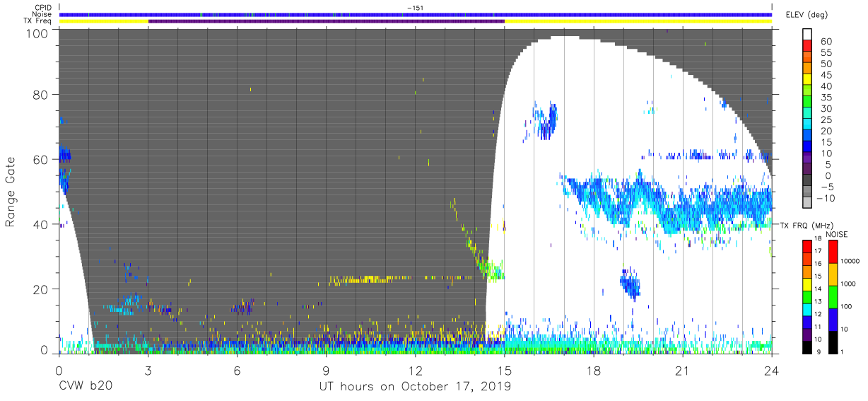Viewport: 868px width, 401px height.
Task: Click the '12' tick on the UT hours axis
Action: click(x=416, y=370)
